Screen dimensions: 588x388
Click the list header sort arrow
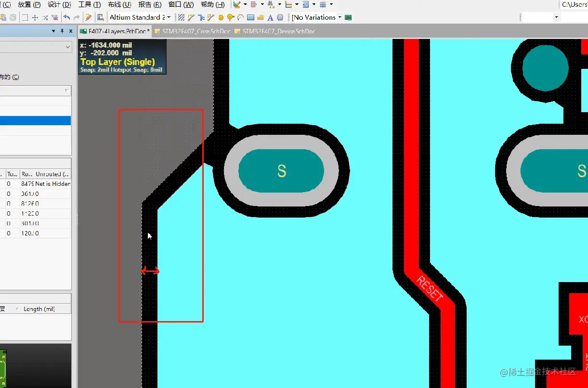pos(66,91)
